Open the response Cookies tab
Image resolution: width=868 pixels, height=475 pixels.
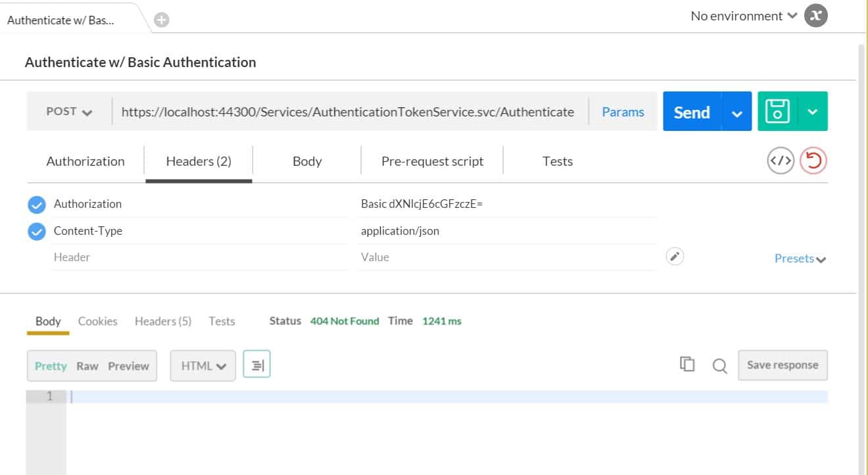click(97, 321)
